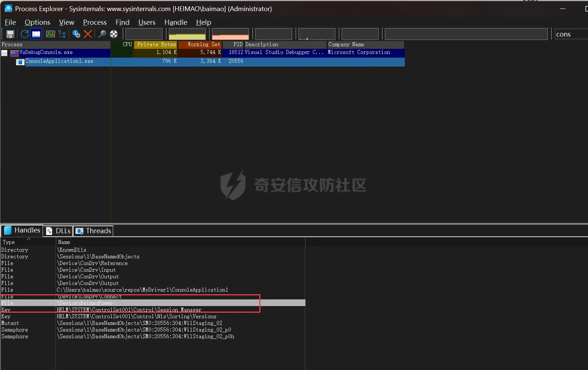Click the Find Handle or DLL binoculars icon
The image size is (588, 370).
coord(102,34)
